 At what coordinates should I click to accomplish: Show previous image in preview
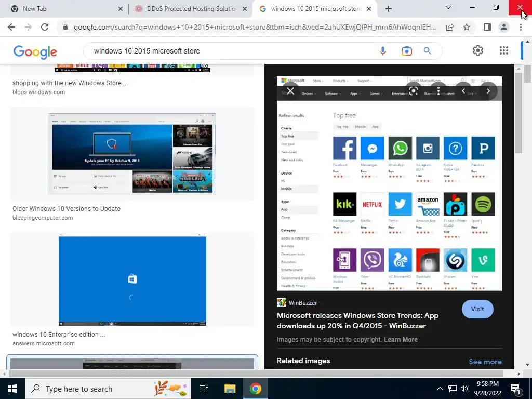pos(463,91)
